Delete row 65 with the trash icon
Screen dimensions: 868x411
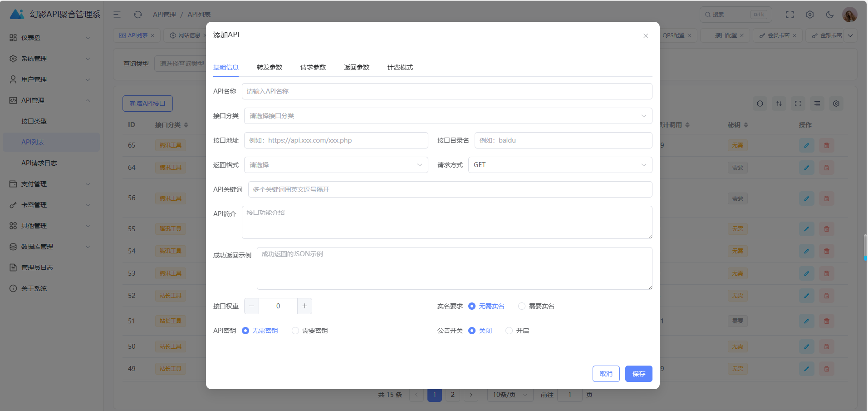click(x=827, y=145)
